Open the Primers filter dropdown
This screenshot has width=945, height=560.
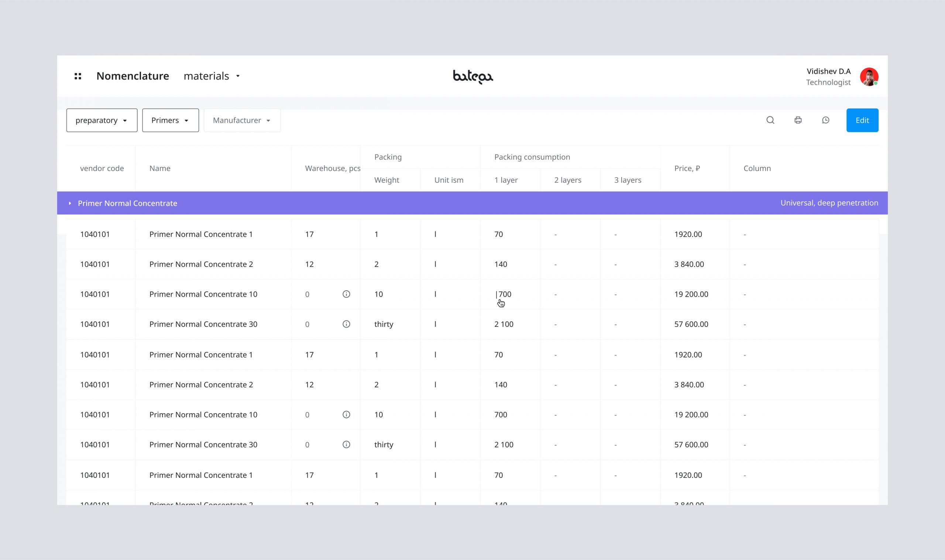[x=170, y=120]
